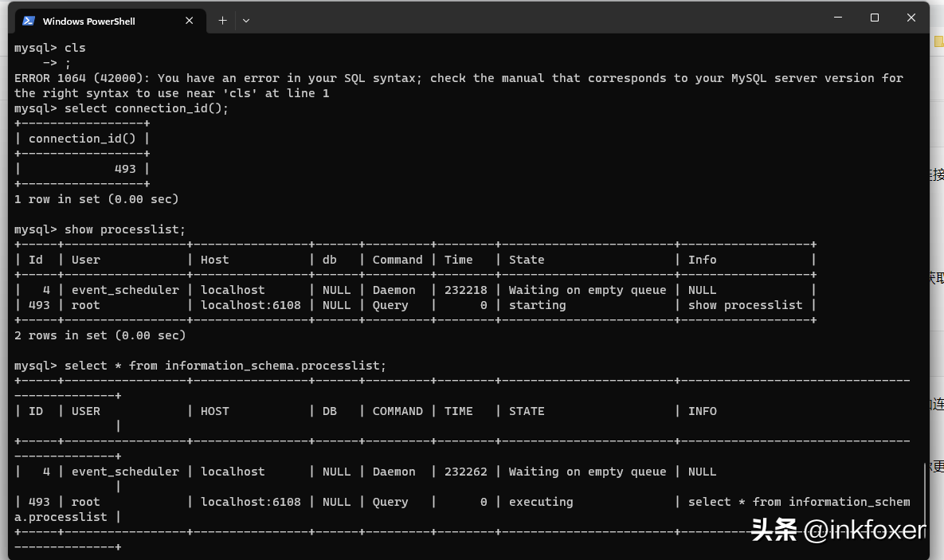Click the Time value 232262

click(465, 472)
